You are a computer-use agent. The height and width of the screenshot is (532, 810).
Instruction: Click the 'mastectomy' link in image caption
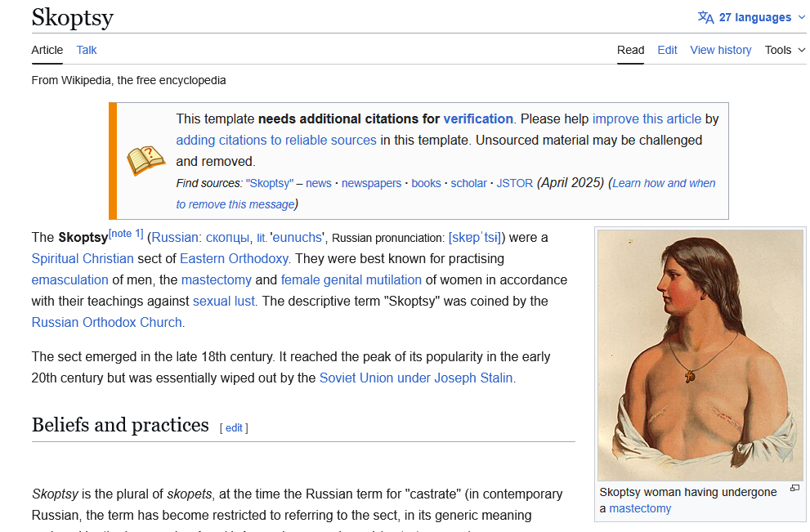(640, 509)
